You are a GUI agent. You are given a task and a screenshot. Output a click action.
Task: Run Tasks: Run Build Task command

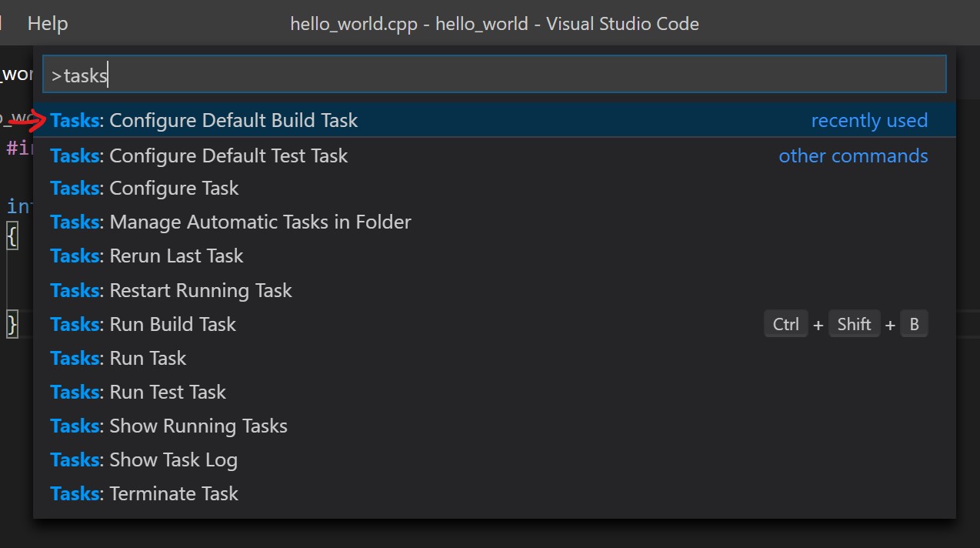tap(143, 325)
